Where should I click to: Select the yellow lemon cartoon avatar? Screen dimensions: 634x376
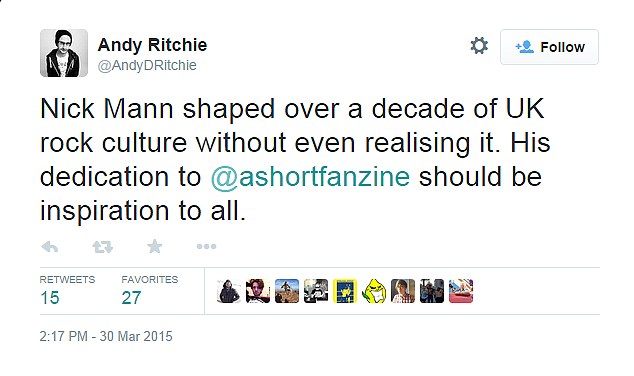[x=374, y=291]
